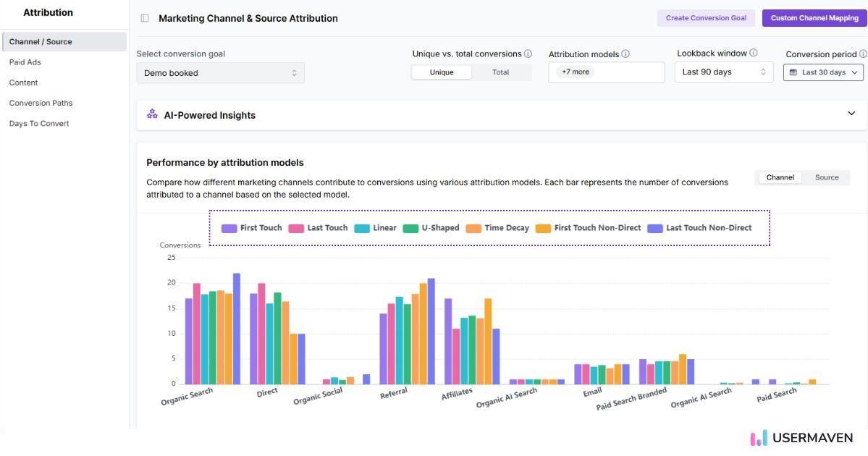Viewport: 868px width, 456px height.
Task: Switch conversions view to Total
Action: [501, 72]
